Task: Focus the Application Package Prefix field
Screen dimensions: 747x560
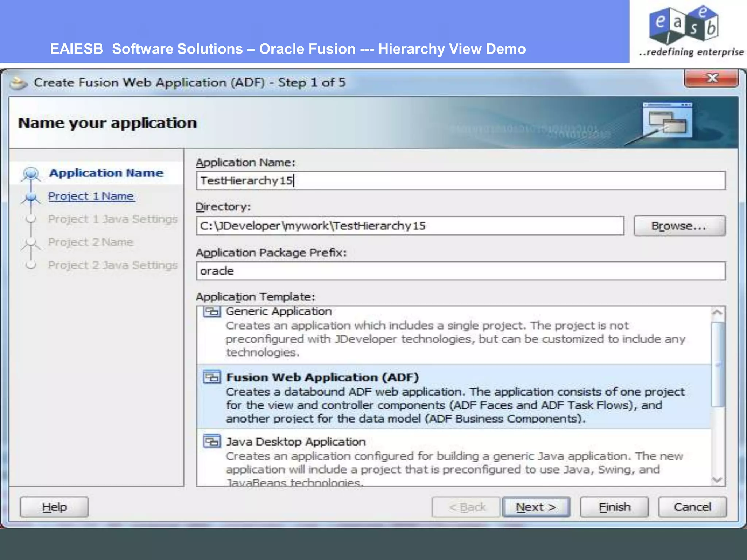Action: pos(460,271)
